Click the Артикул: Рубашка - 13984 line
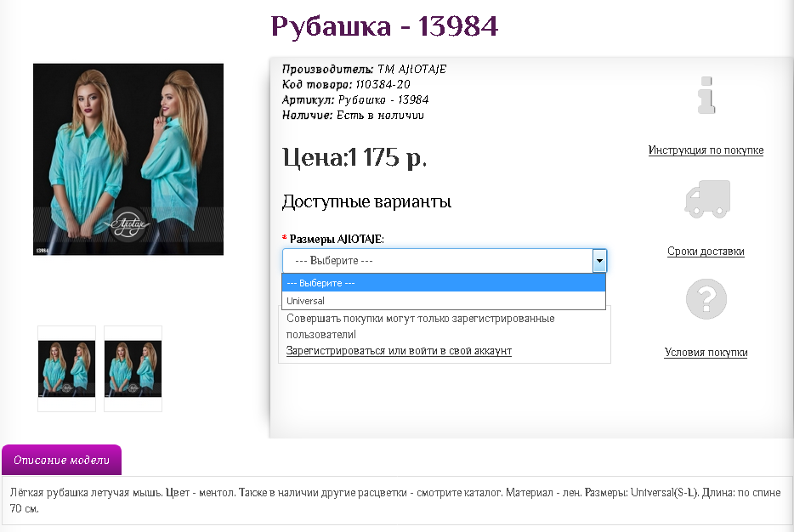794x532 pixels. tap(355, 99)
